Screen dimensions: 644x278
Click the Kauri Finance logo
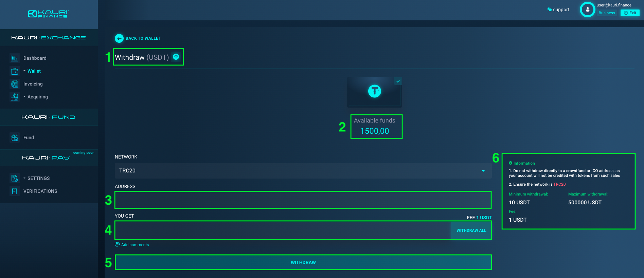point(48,14)
